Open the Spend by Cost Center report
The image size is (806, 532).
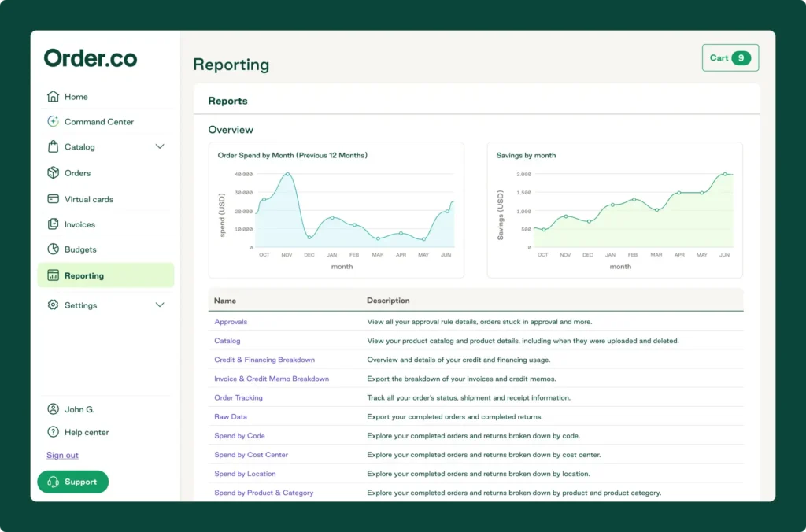[x=251, y=455]
